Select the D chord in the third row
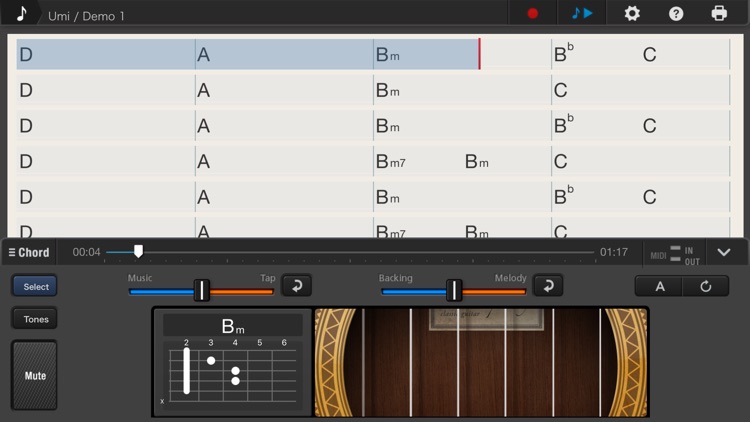This screenshot has height=422, width=750. pyautogui.click(x=26, y=126)
